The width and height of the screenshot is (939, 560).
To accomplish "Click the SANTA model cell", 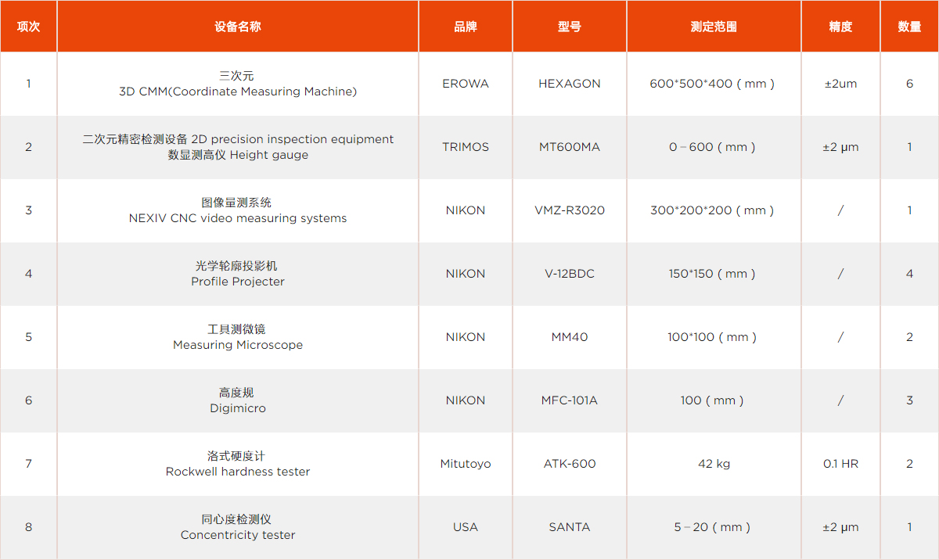I will 570,527.
